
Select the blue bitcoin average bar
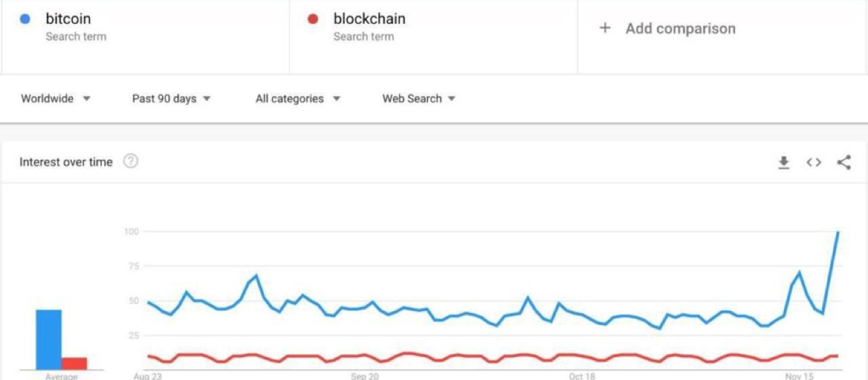pyautogui.click(x=49, y=339)
